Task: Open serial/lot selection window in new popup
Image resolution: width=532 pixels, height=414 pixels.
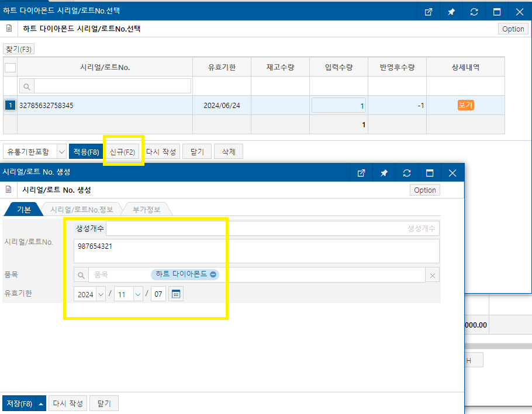Action: 429,12
